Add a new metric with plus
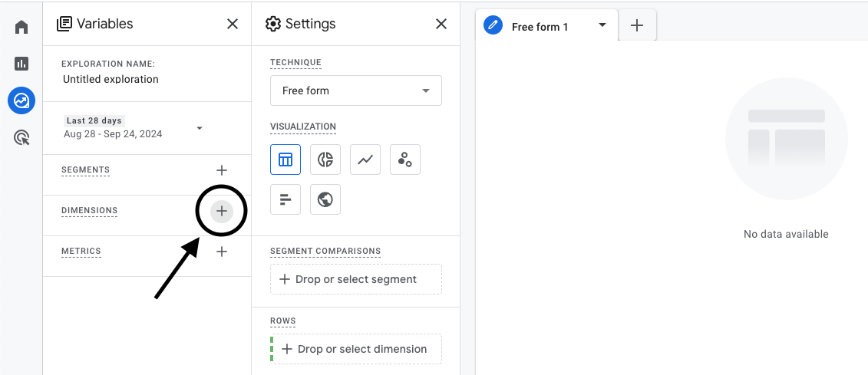The image size is (868, 375). point(222,252)
